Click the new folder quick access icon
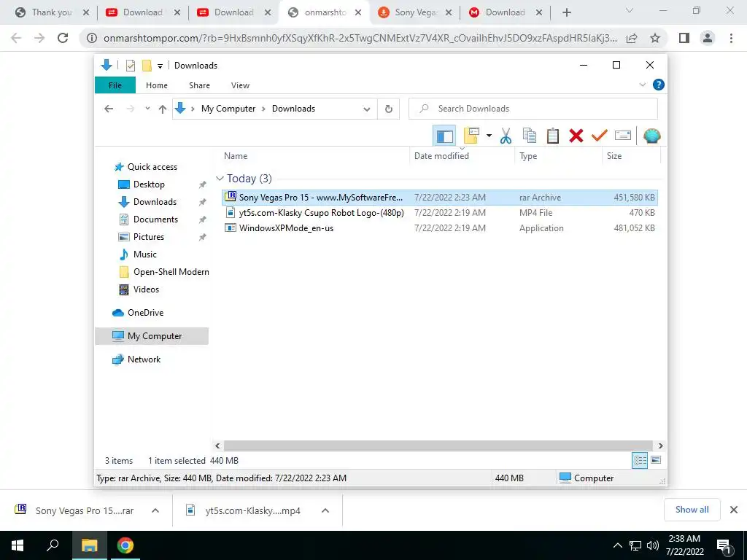The image size is (747, 560). [x=147, y=66]
